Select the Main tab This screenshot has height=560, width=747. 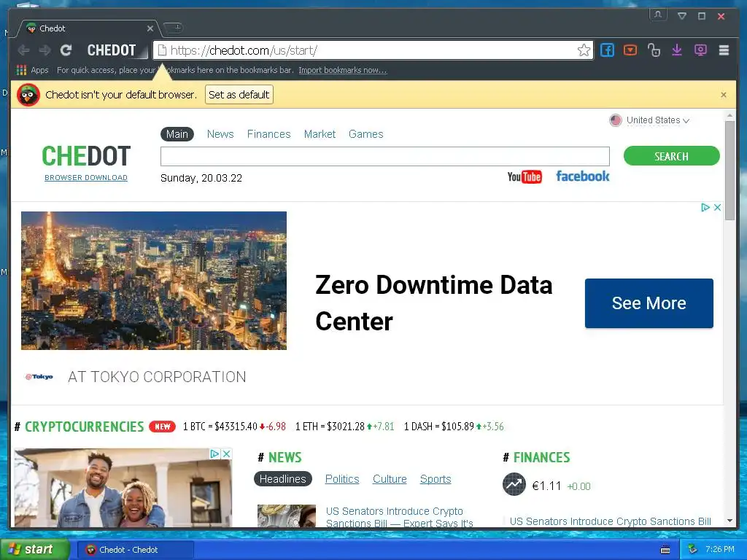(177, 134)
